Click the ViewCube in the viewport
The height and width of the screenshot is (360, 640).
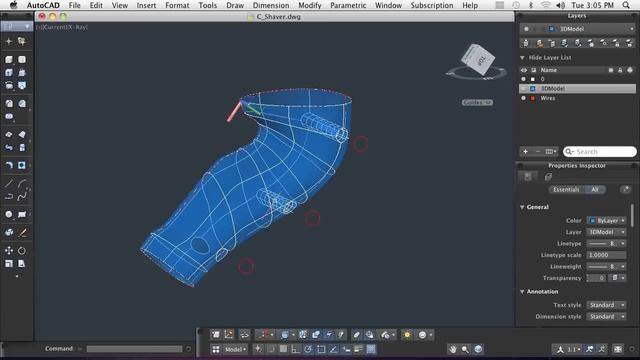478,59
